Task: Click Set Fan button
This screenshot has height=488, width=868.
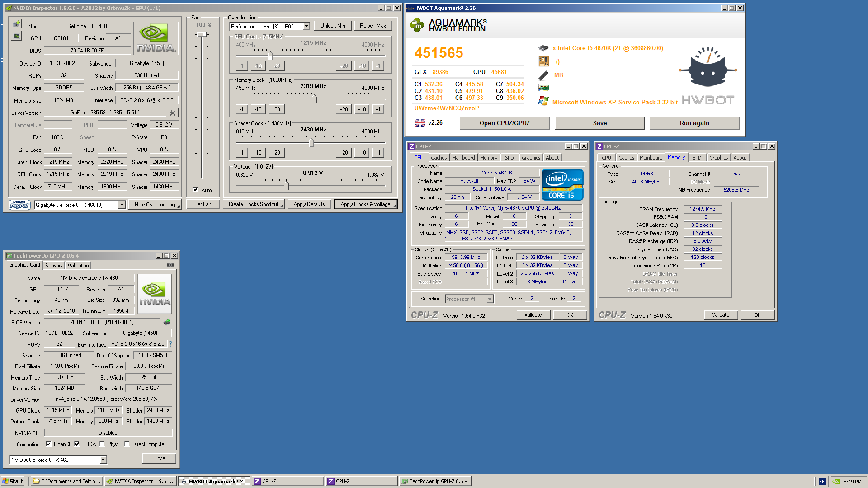Action: pyautogui.click(x=203, y=204)
